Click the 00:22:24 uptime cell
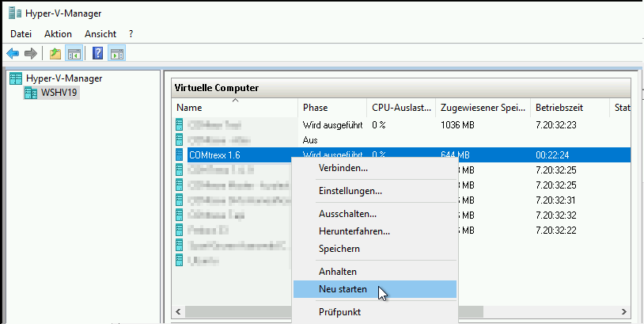Image resolution: width=644 pixels, height=324 pixels. pos(552,155)
